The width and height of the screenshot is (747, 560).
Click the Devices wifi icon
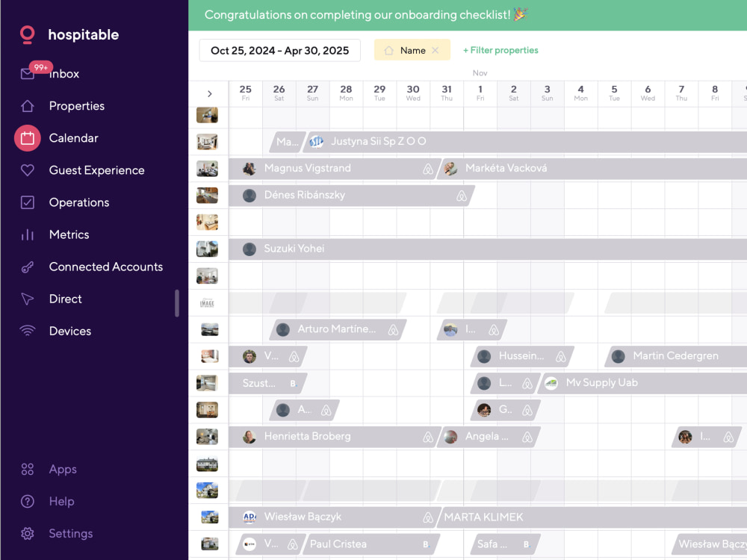point(27,331)
